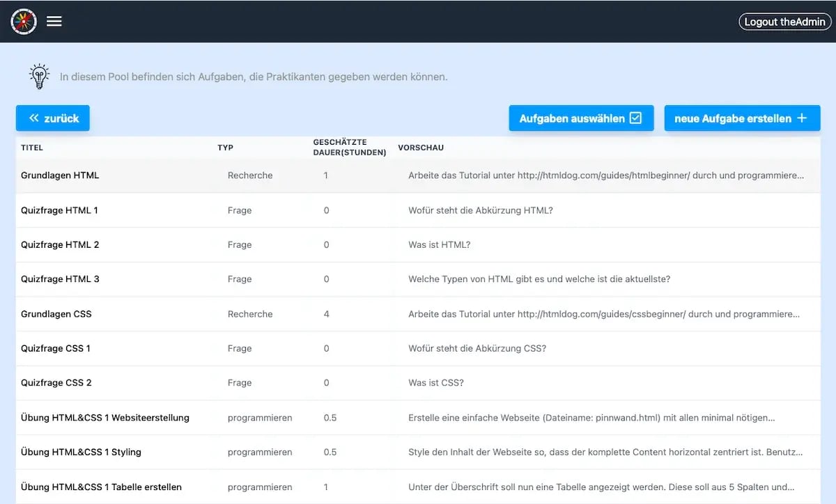This screenshot has width=836, height=504.
Task: Click the circular app logo
Action: point(24,22)
